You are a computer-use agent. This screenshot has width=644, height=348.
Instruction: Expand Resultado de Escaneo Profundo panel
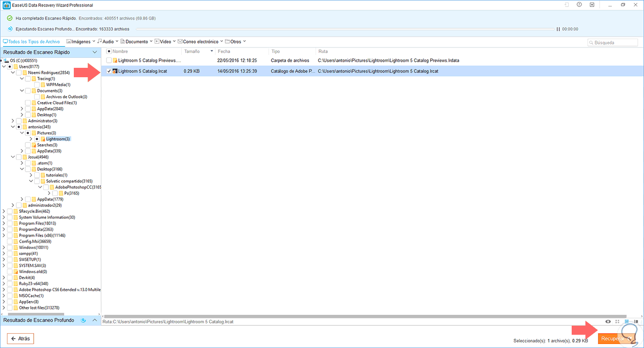coord(95,320)
